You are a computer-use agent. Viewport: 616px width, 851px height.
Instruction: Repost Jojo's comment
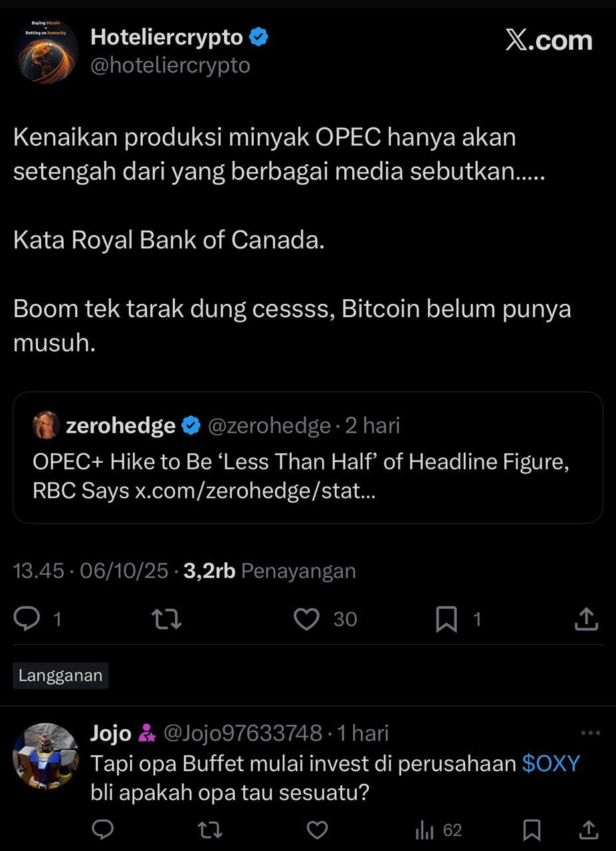click(210, 830)
